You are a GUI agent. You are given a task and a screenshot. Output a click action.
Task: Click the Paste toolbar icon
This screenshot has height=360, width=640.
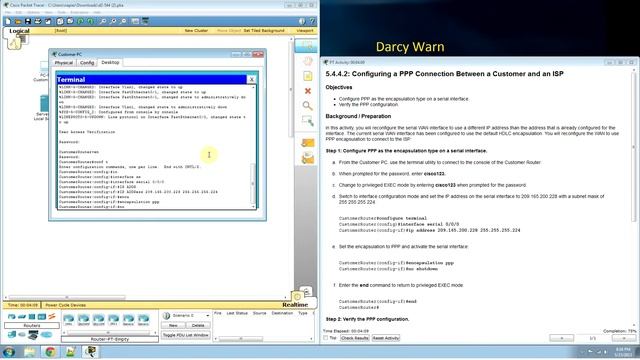(x=70, y=21)
